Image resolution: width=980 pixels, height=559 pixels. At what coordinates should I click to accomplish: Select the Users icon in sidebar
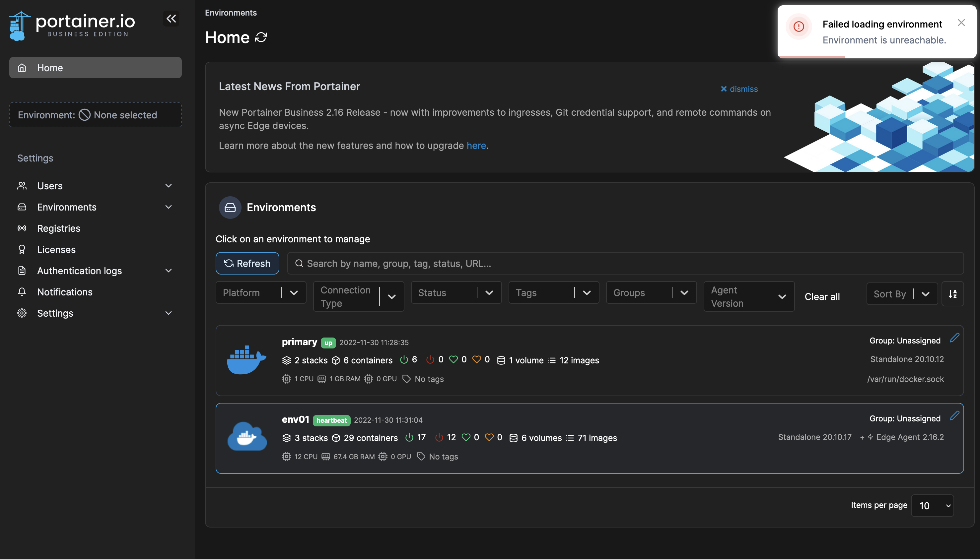[x=22, y=186]
